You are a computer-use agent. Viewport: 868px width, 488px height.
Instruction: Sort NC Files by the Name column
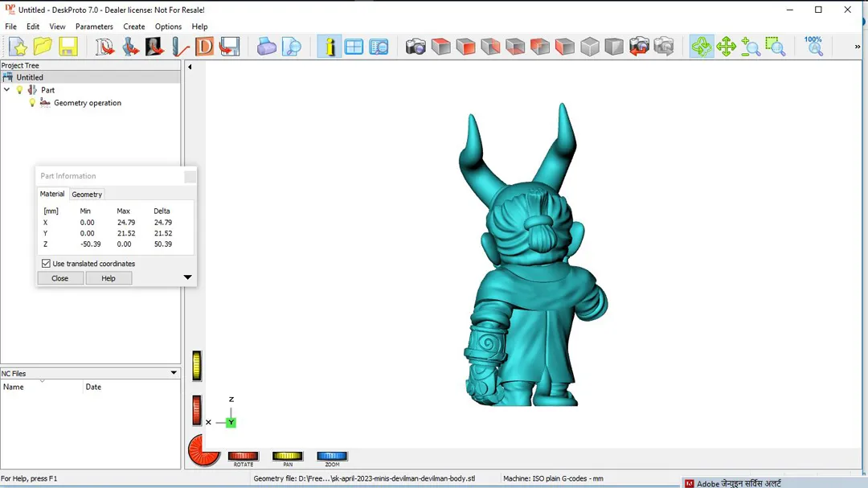click(42, 387)
